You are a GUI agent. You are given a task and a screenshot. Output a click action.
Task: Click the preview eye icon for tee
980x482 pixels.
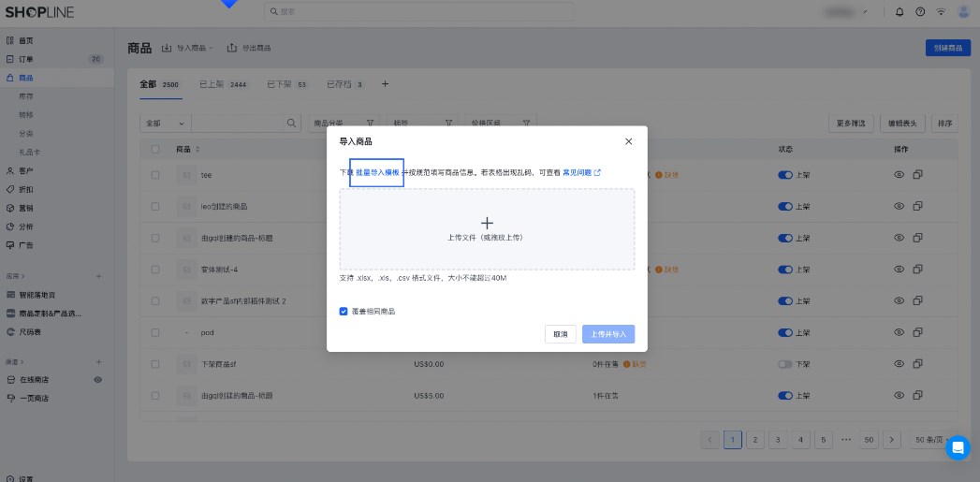tap(899, 175)
